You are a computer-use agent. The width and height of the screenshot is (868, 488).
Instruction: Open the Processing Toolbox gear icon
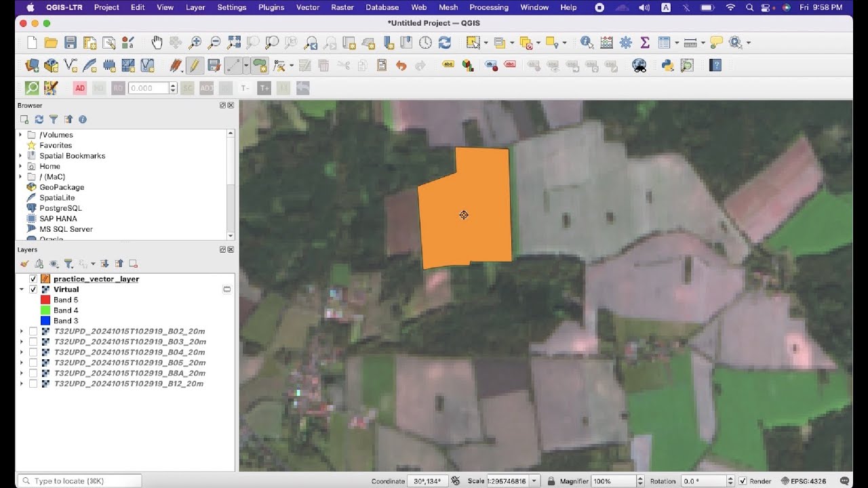[x=626, y=43]
